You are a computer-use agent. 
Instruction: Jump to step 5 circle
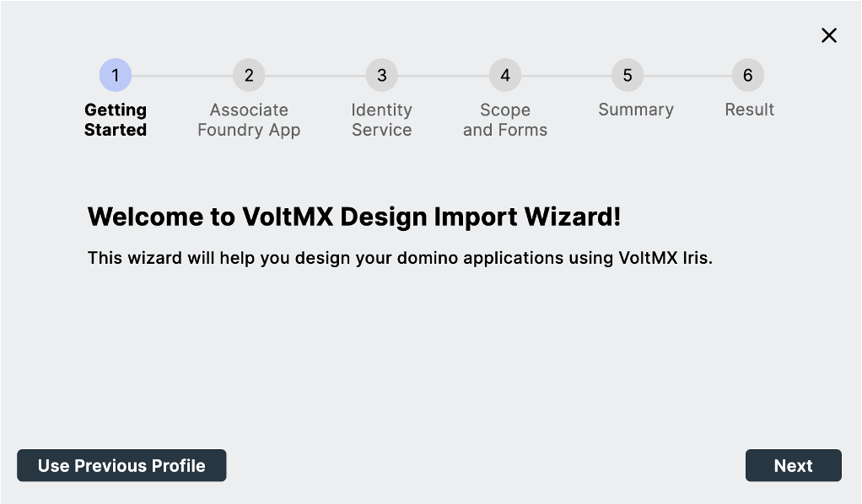pyautogui.click(x=628, y=76)
